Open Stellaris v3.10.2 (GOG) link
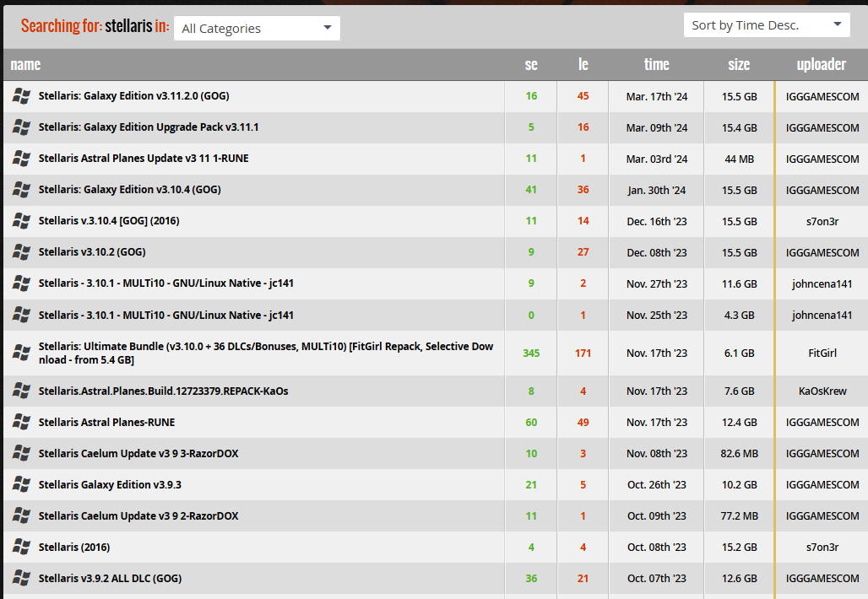The height and width of the screenshot is (599, 868). tap(92, 251)
